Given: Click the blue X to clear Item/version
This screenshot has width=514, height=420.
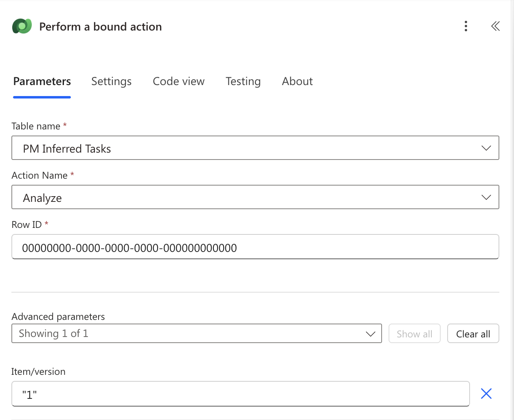Looking at the screenshot, I should pos(486,394).
